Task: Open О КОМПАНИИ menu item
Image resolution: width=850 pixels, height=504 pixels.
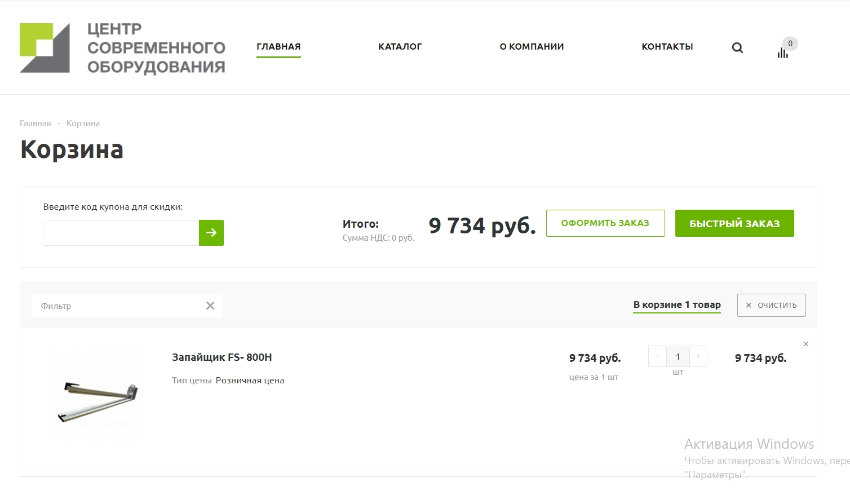Action: 532,47
